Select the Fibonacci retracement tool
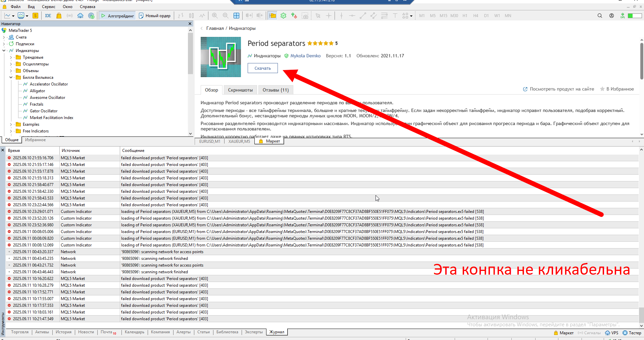 pos(384,15)
